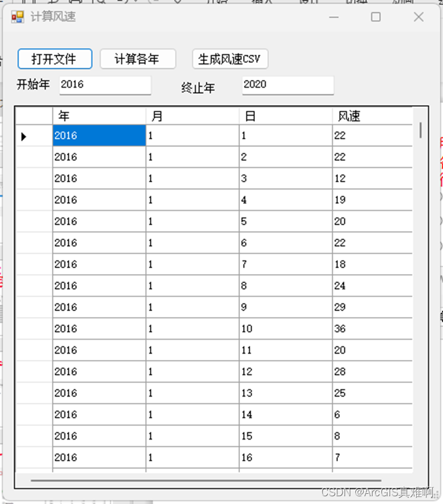Select wind speed cell 12 for day 3

tap(373, 179)
